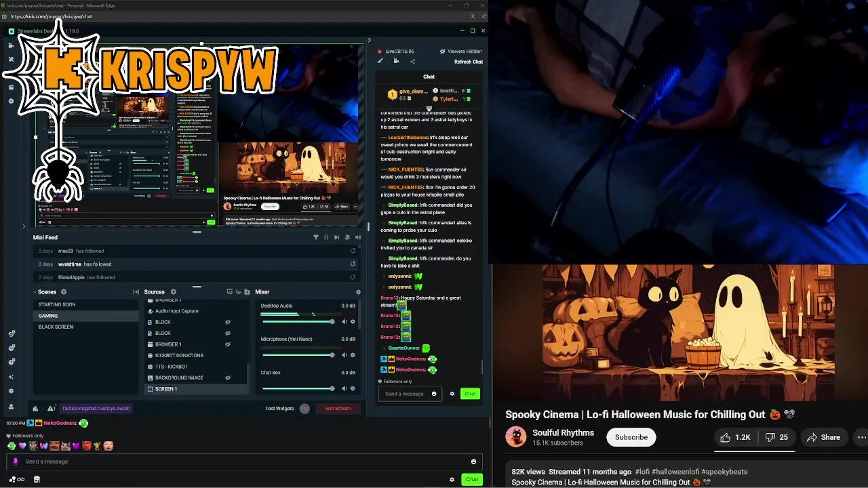The width and height of the screenshot is (868, 488).
Task: Adjust the Chat Box volume slider
Action: point(298,388)
